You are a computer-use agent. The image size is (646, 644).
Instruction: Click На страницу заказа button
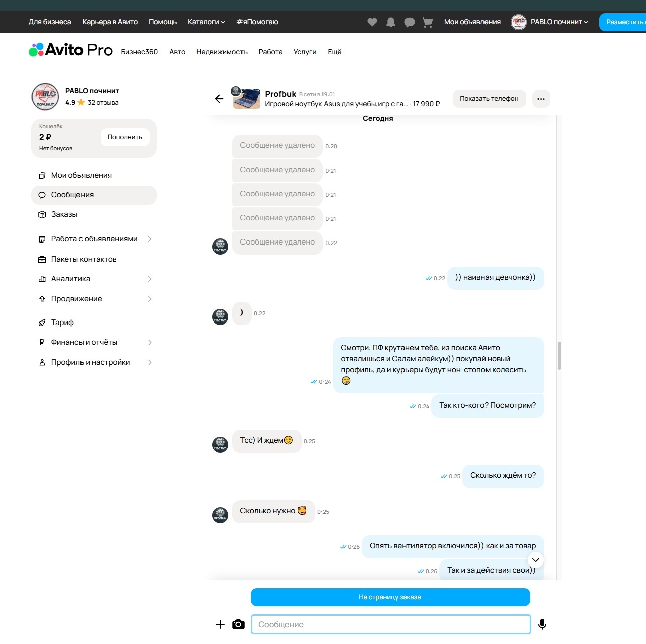(x=390, y=597)
